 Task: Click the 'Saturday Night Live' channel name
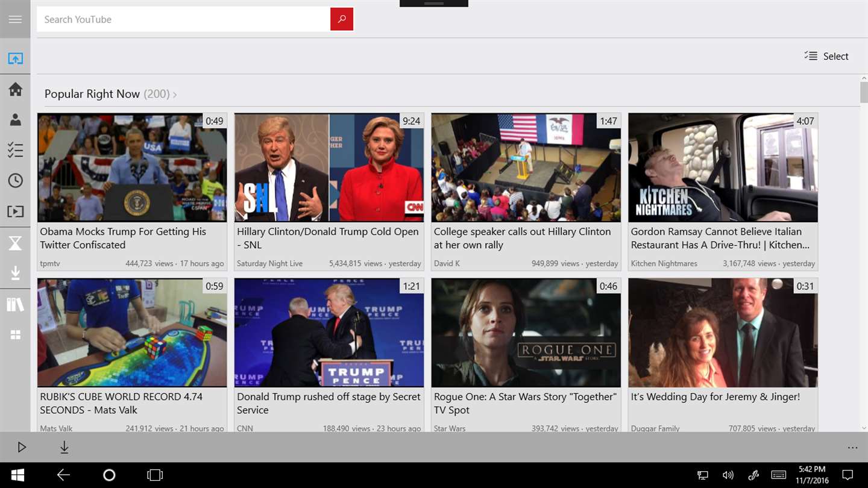coord(269,263)
